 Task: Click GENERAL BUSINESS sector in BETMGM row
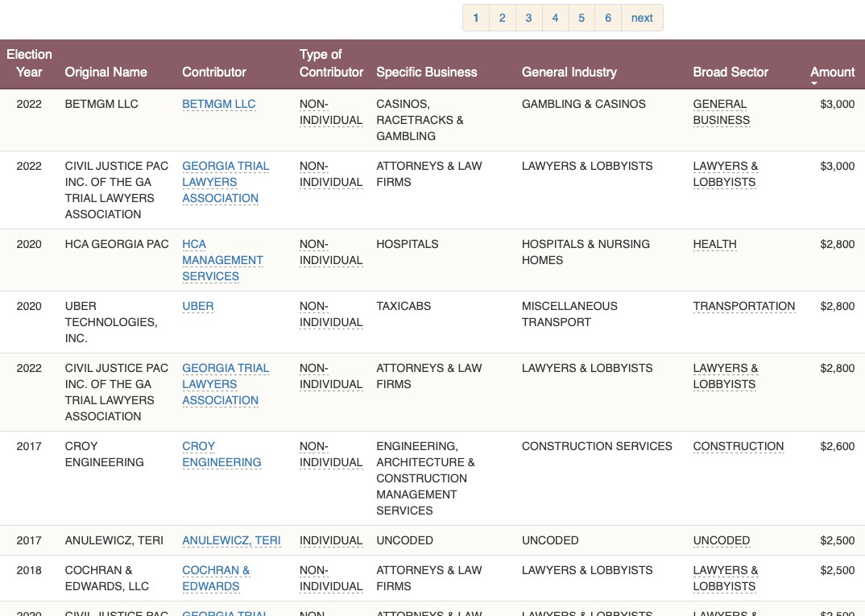[721, 112]
